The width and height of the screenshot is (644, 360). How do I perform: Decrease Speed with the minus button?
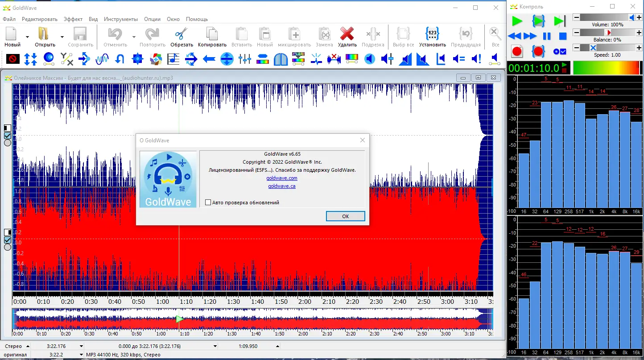pyautogui.click(x=577, y=48)
